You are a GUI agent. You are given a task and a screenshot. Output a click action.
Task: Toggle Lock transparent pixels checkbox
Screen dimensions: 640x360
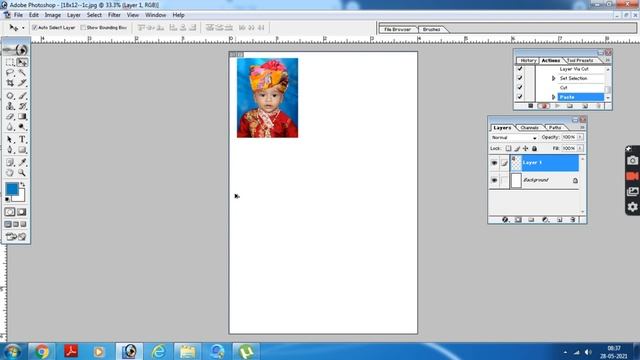coord(508,149)
